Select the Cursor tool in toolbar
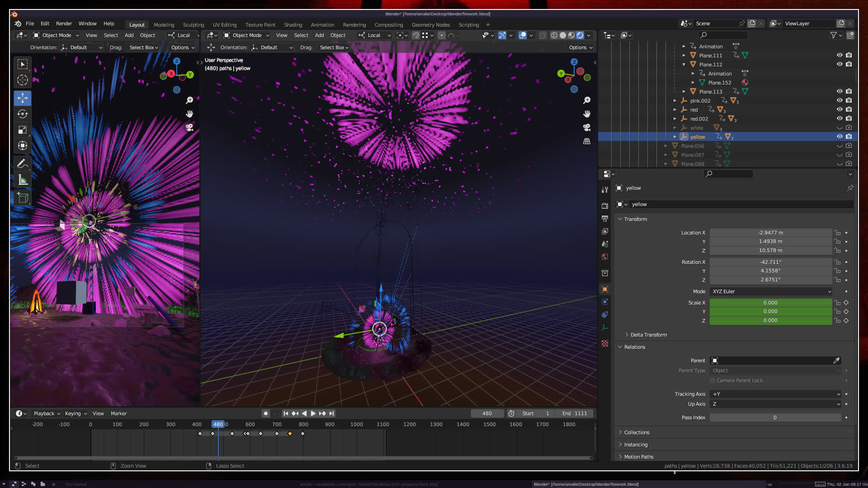 coord(23,80)
